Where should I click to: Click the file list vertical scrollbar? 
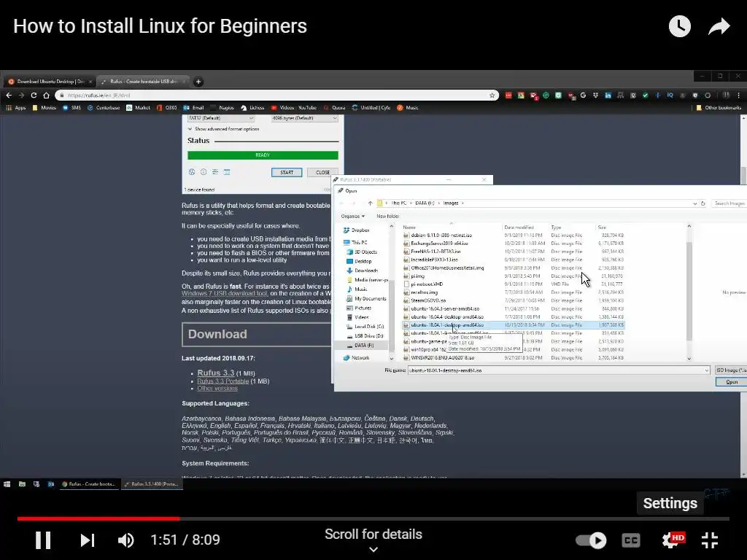[x=689, y=292]
